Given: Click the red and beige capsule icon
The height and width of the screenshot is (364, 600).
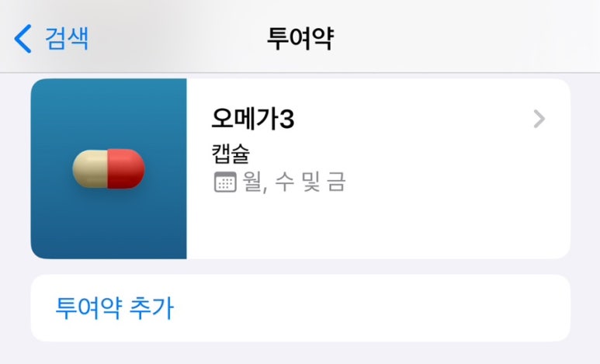Looking at the screenshot, I should 109,168.
